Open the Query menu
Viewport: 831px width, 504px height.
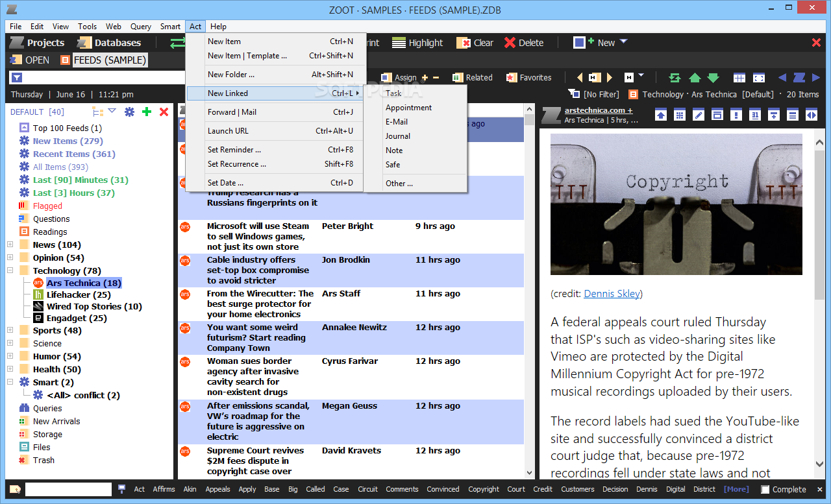pos(141,27)
